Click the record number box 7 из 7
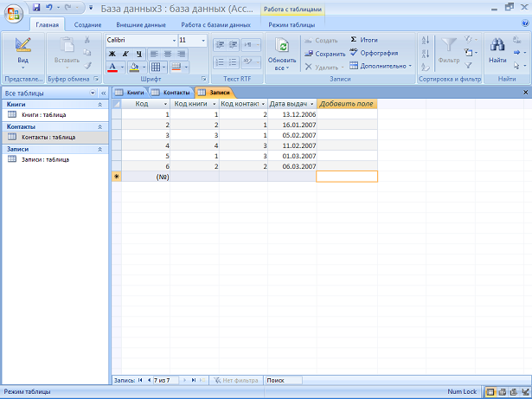 (166, 380)
